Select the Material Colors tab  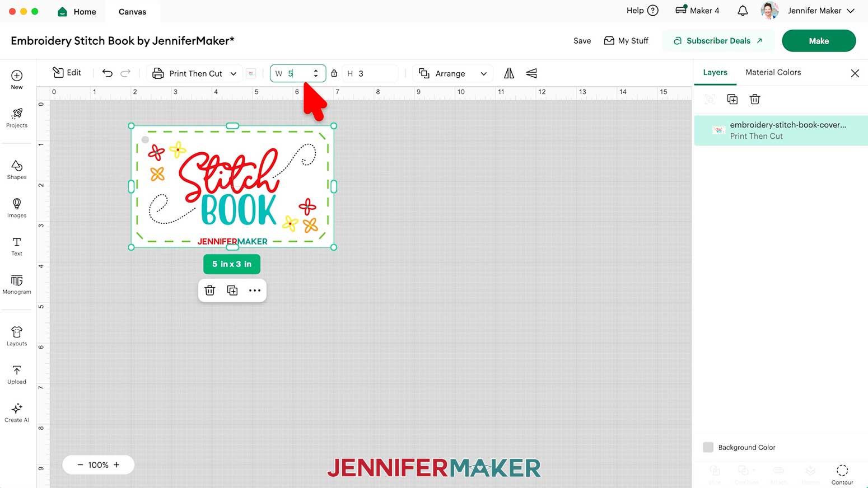click(773, 72)
